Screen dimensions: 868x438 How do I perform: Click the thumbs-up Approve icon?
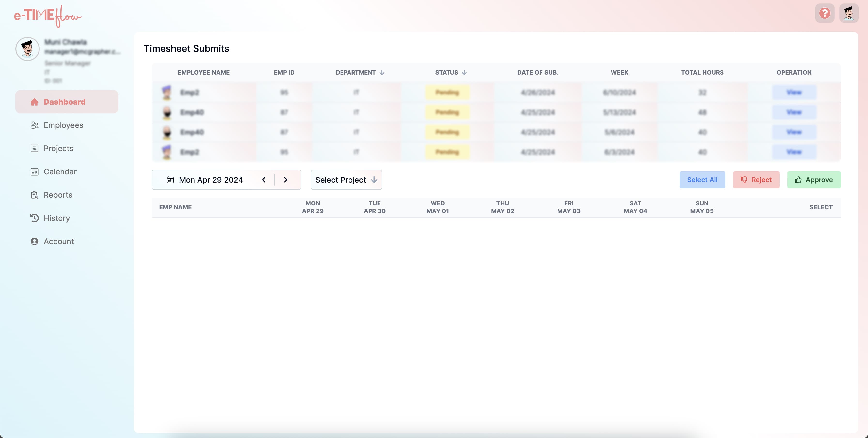pyautogui.click(x=798, y=180)
